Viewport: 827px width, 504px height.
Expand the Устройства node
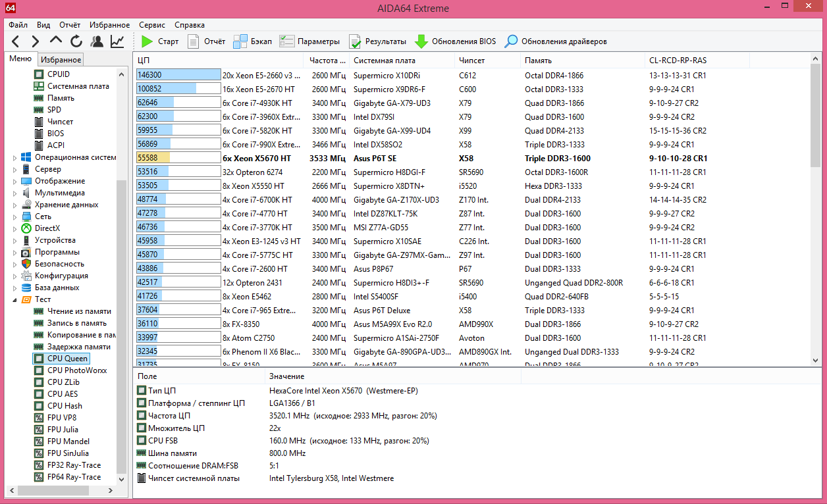click(15, 240)
